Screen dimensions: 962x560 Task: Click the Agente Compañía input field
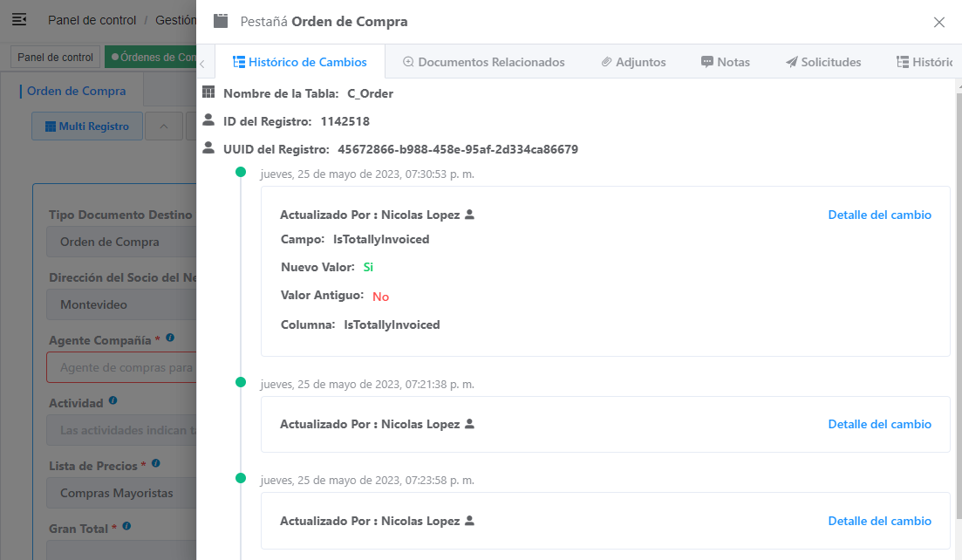pos(122,368)
